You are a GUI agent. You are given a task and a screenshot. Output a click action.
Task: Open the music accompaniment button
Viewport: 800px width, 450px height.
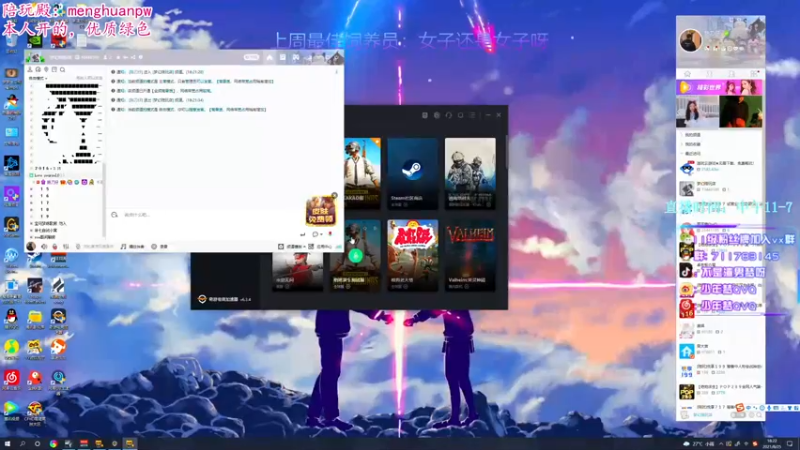click(132, 246)
